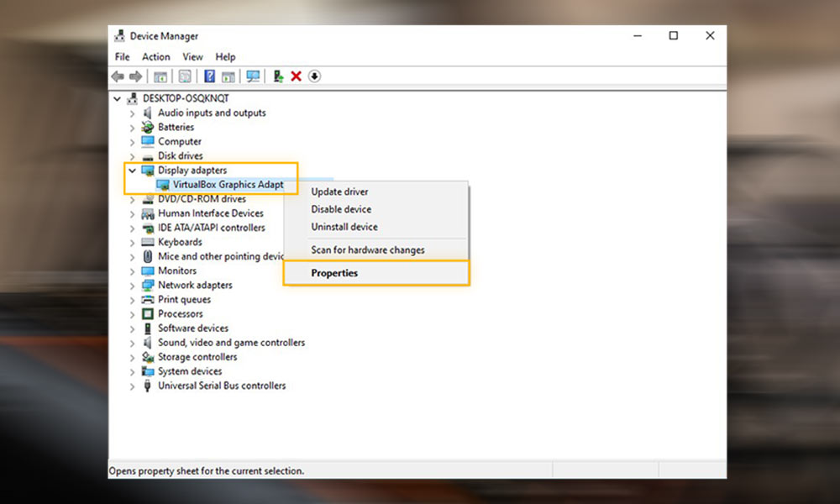This screenshot has height=504, width=840.
Task: Select VirtualBox Graphics Adapter device
Action: [x=228, y=185]
